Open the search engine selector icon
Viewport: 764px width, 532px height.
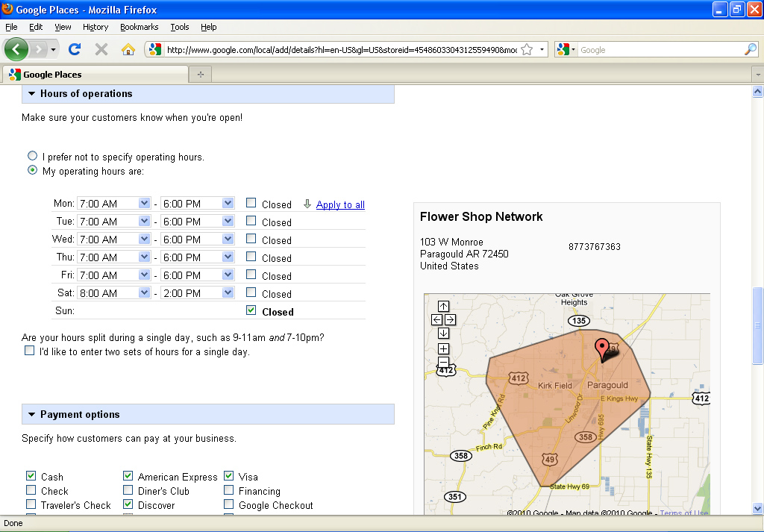pos(566,49)
